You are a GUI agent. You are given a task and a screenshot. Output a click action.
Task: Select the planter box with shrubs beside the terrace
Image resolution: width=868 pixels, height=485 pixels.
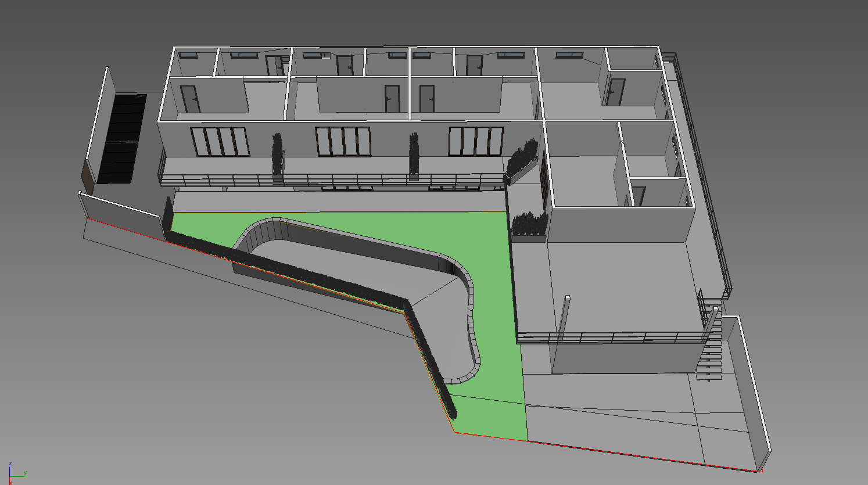pos(529,227)
